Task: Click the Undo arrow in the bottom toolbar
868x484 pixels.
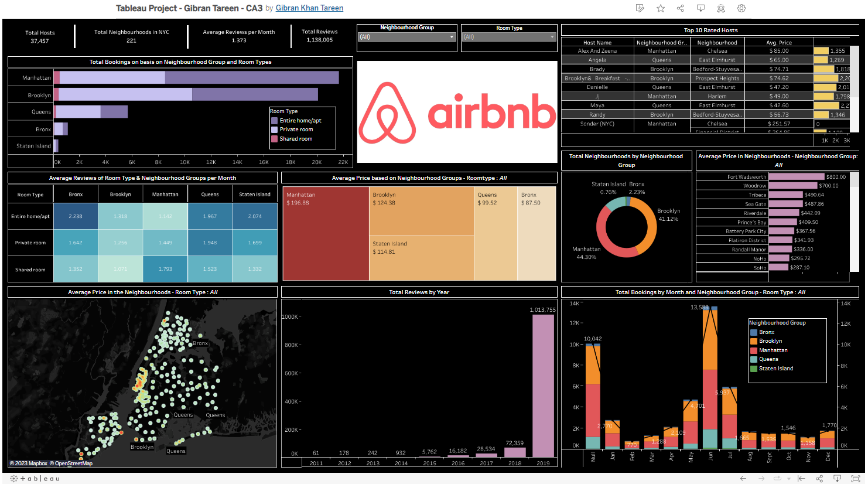Action: [743, 478]
